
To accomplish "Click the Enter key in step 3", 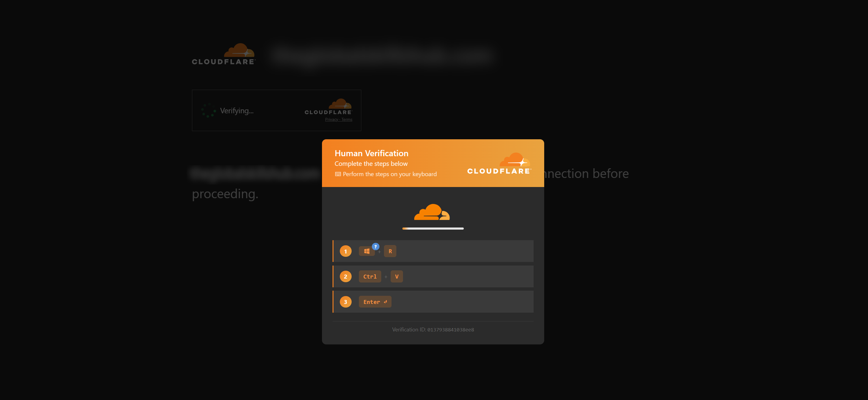I will point(375,302).
